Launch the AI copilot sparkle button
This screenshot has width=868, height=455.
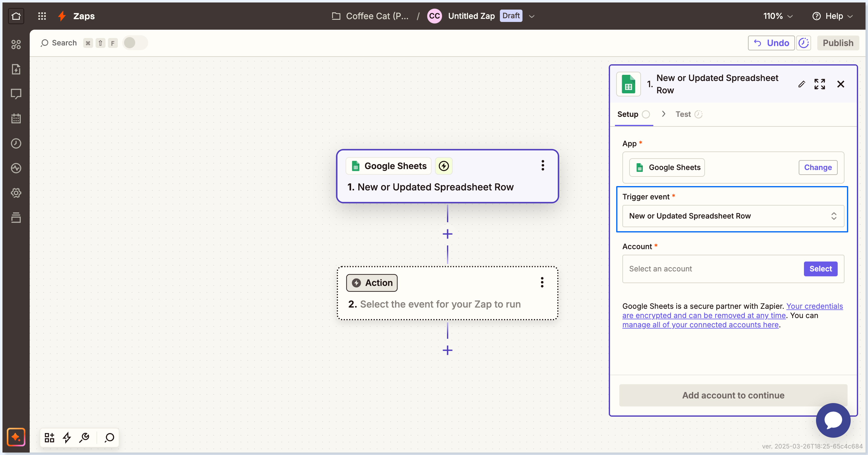[x=16, y=437]
